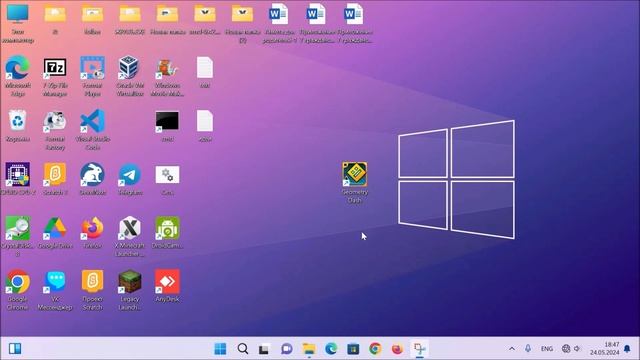The height and width of the screenshot is (360, 640).
Task: Open Task View on the taskbar
Action: click(x=264, y=349)
